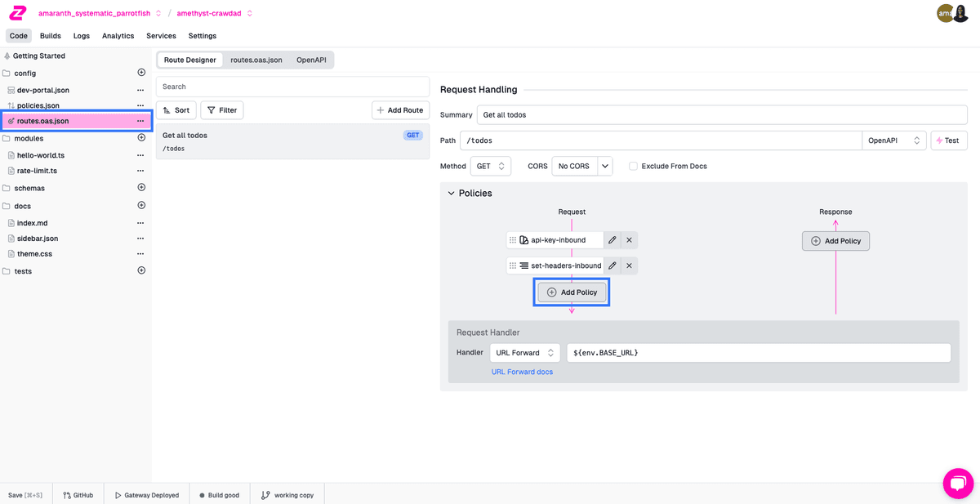Open the chat support bubble
Screen dimensions: 980x504
click(x=958, y=483)
